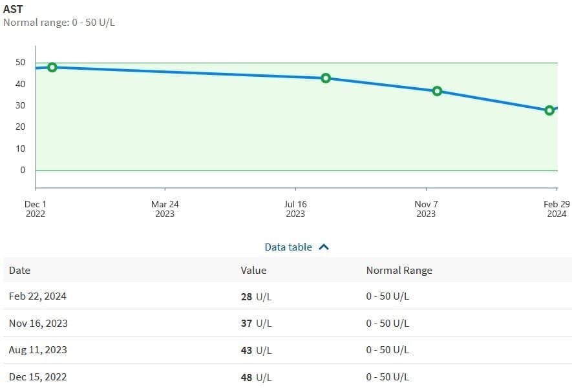This screenshot has width=572, height=392.
Task: Click the Mar 24 2023 axis label
Action: 165,209
